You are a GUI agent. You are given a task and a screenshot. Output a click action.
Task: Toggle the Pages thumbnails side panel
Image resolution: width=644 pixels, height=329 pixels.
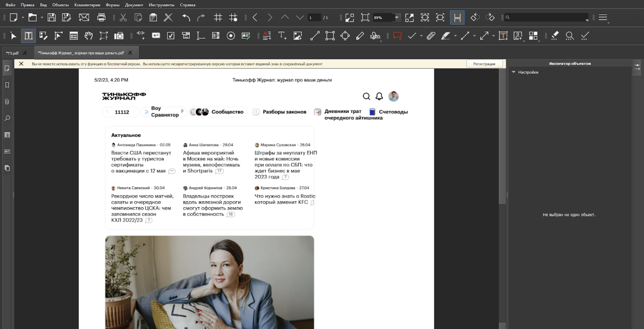(7, 68)
